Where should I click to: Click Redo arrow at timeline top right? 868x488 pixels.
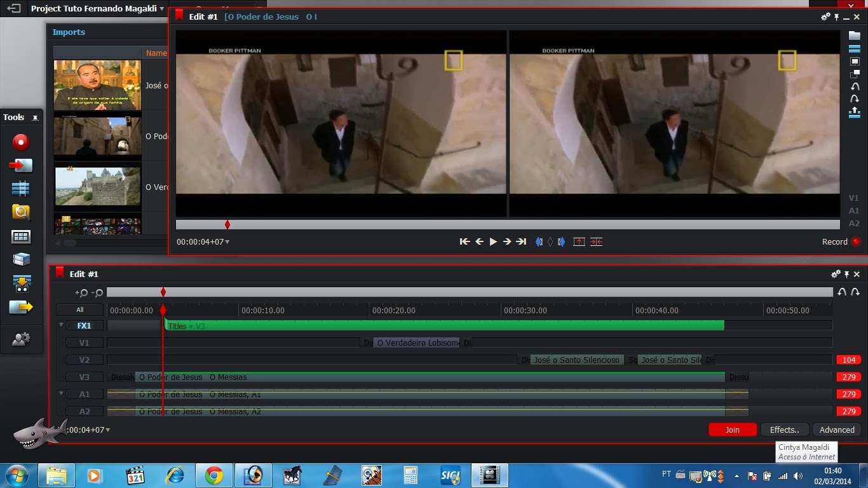click(x=855, y=292)
